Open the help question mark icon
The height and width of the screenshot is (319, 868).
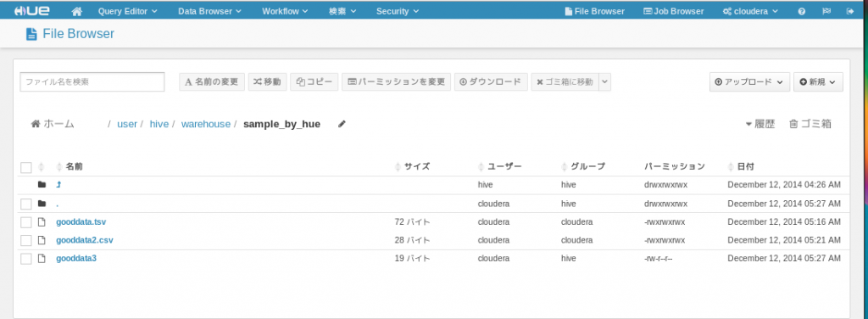802,11
